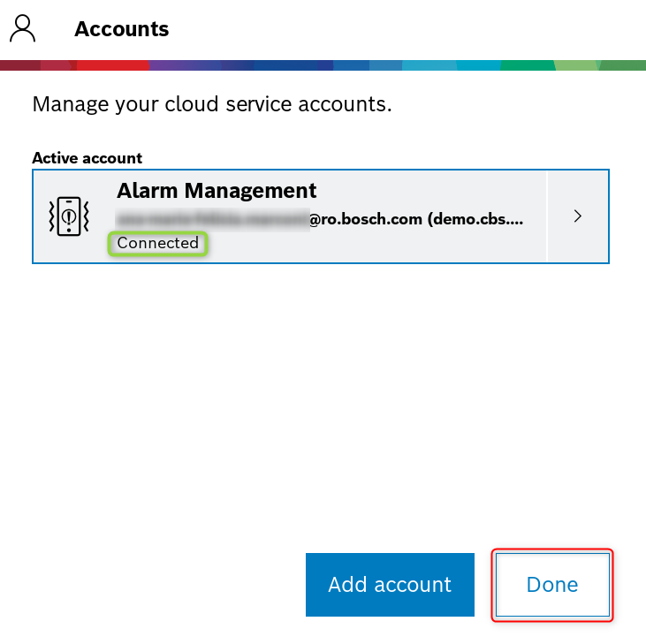
Task: Click the green segment of color stripe
Action: point(528,65)
